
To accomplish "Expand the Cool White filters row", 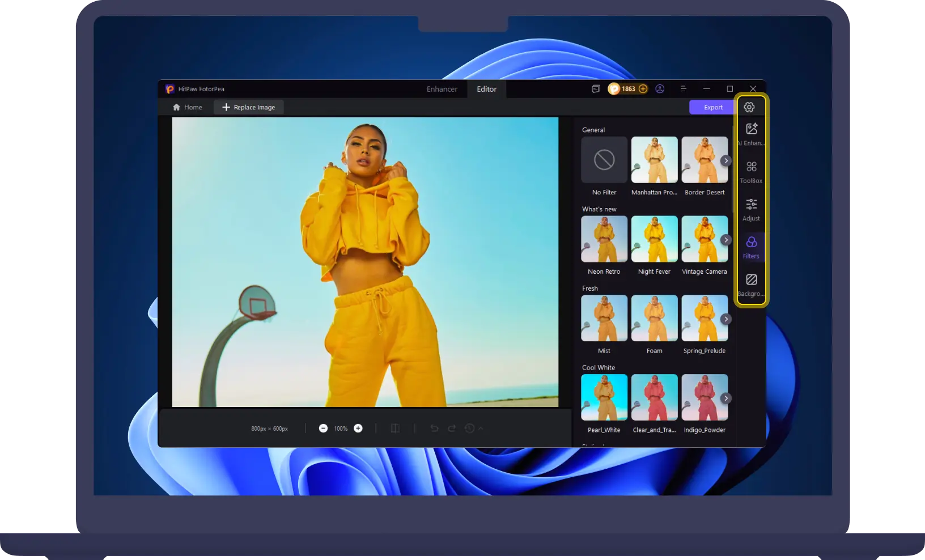I will point(726,398).
